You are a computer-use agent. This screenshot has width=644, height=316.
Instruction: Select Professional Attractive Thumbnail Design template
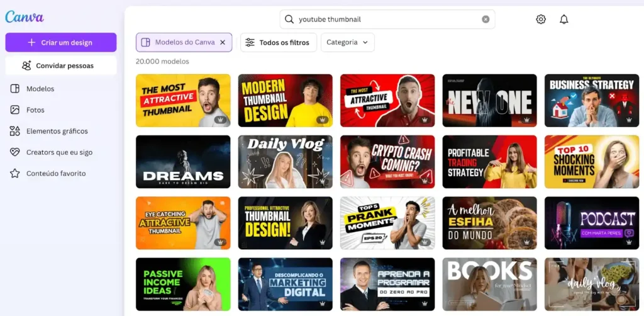(x=286, y=223)
